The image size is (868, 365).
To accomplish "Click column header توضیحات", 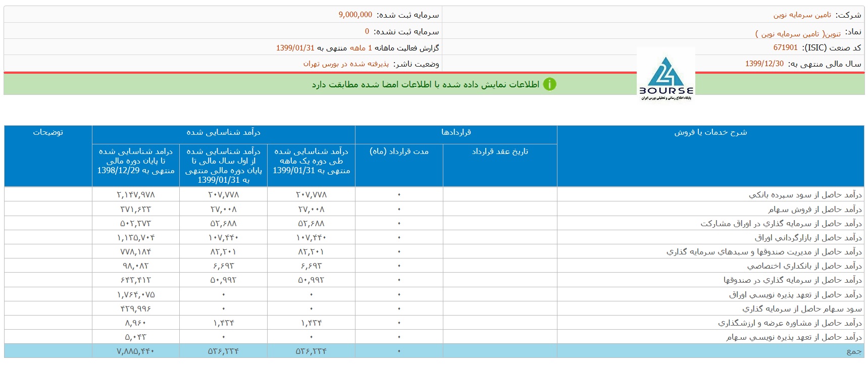I will [x=48, y=132].
